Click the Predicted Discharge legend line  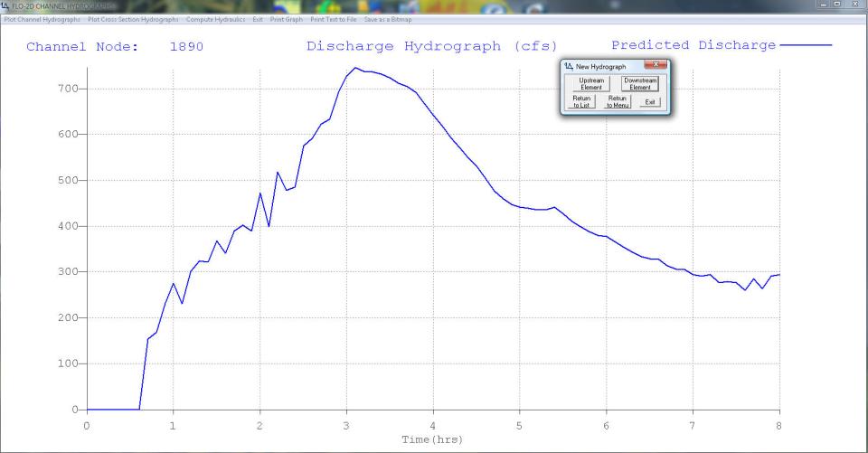point(805,45)
